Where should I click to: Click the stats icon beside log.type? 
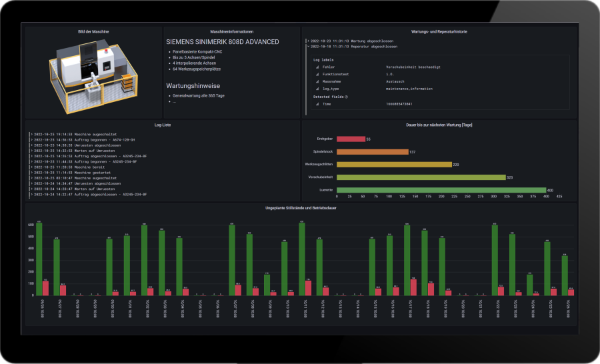coord(317,89)
